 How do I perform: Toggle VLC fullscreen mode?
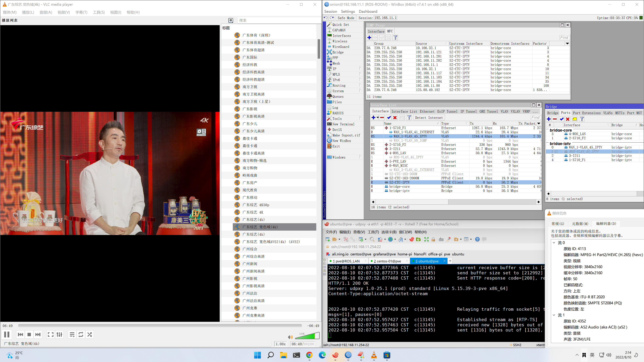50,335
